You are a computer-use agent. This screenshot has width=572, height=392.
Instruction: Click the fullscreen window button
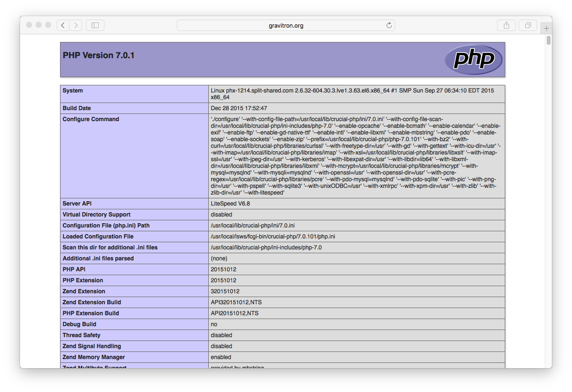coord(48,25)
